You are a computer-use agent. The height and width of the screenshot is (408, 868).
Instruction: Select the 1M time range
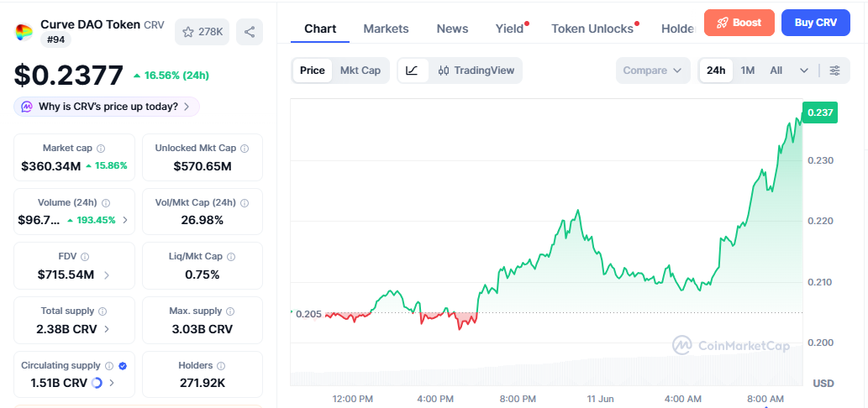[x=747, y=71]
